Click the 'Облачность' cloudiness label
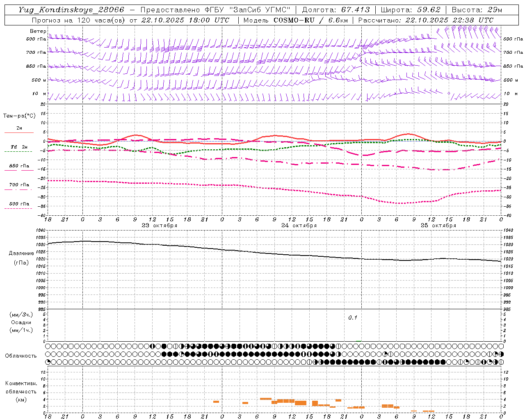This screenshot has width=525, height=420. 21,356
